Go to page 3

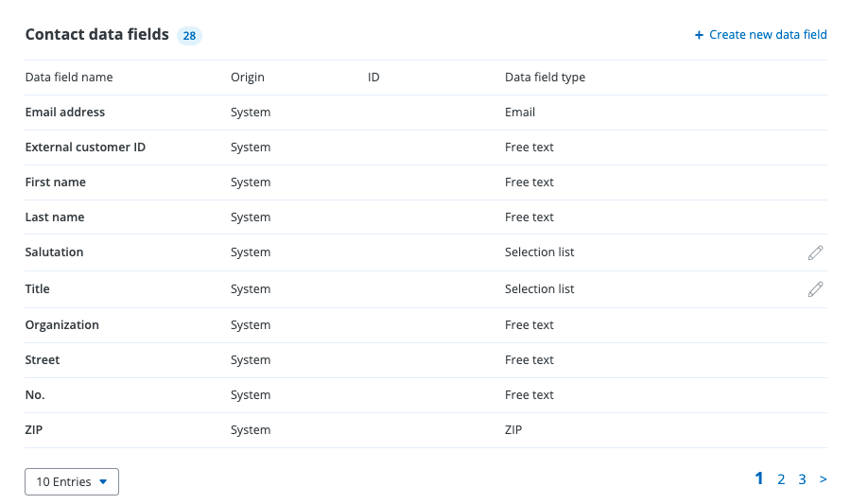pyautogui.click(x=802, y=479)
